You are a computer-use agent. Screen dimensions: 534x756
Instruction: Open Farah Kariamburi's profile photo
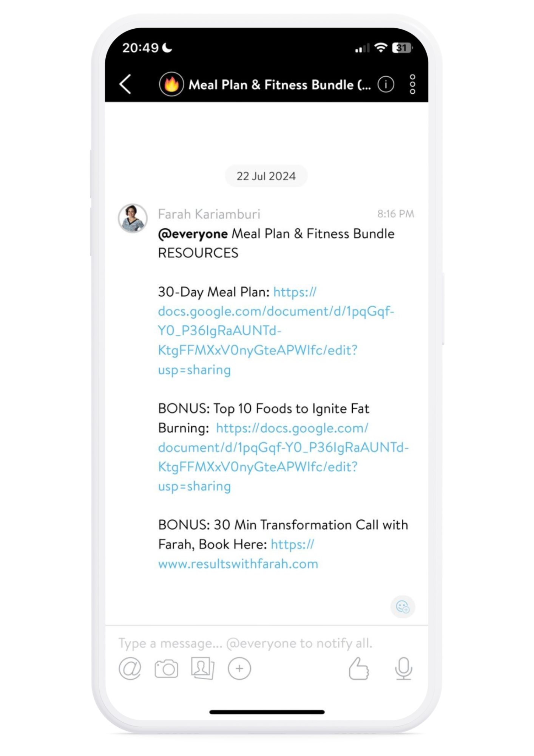tap(133, 218)
